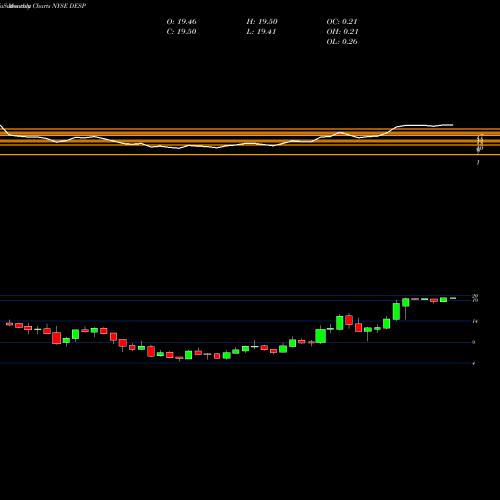
Task: Select the high value 'H: 19.50'
Action: 262,22
